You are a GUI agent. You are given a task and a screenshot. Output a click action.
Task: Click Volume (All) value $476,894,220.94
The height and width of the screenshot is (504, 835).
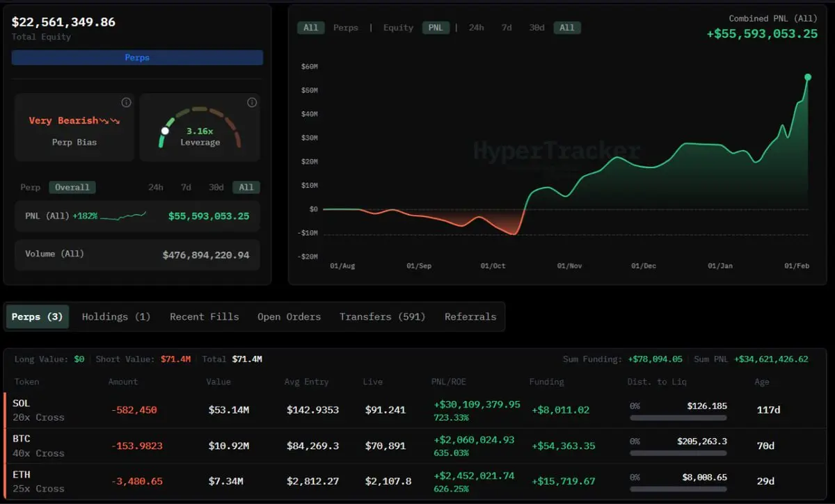pos(206,255)
